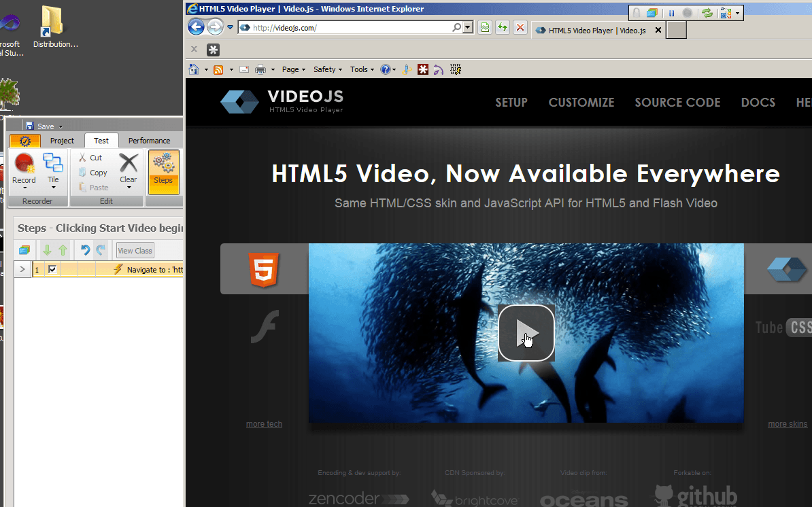Viewport: 812px width, 507px height.
Task: Play the ocean video with play button
Action: [x=526, y=333]
